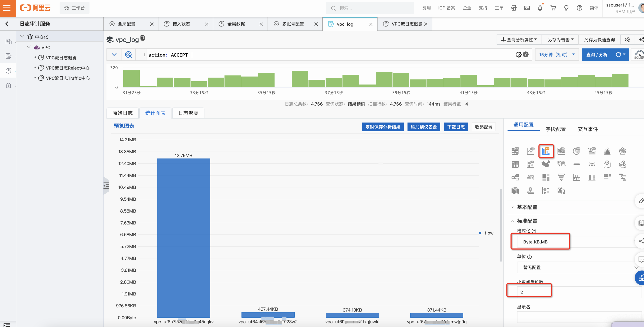Open the 15分钟 time range dropdown

[x=557, y=55]
